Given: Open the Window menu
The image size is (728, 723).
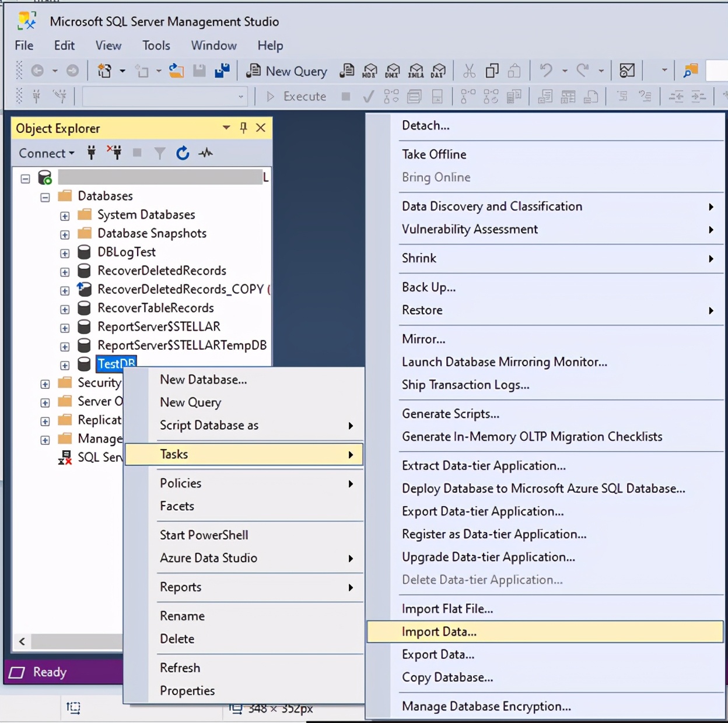Looking at the screenshot, I should coord(214,45).
